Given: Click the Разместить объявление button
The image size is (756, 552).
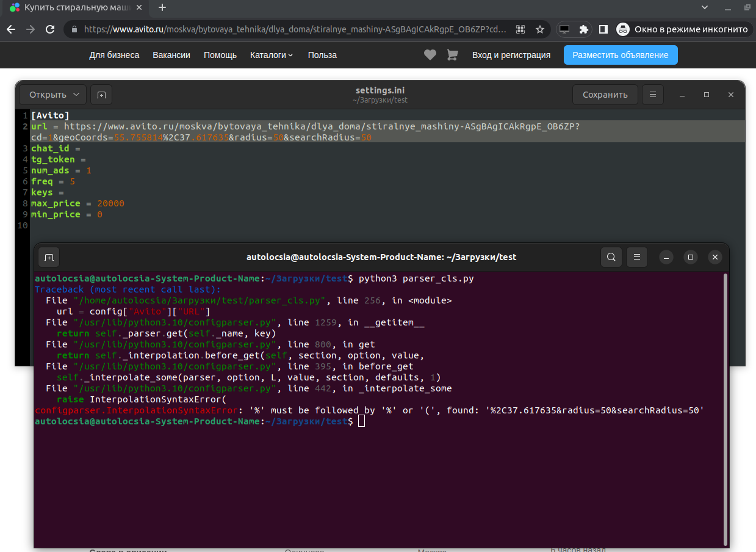Looking at the screenshot, I should (x=620, y=55).
